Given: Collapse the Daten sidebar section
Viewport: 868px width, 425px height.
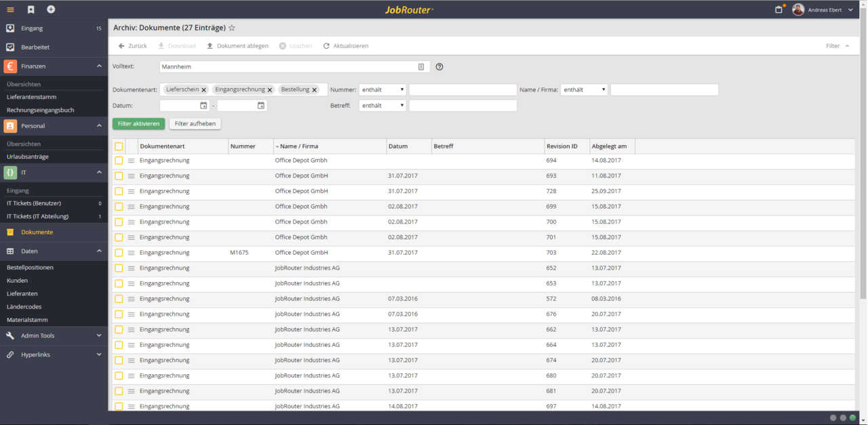Looking at the screenshot, I should 99,251.
